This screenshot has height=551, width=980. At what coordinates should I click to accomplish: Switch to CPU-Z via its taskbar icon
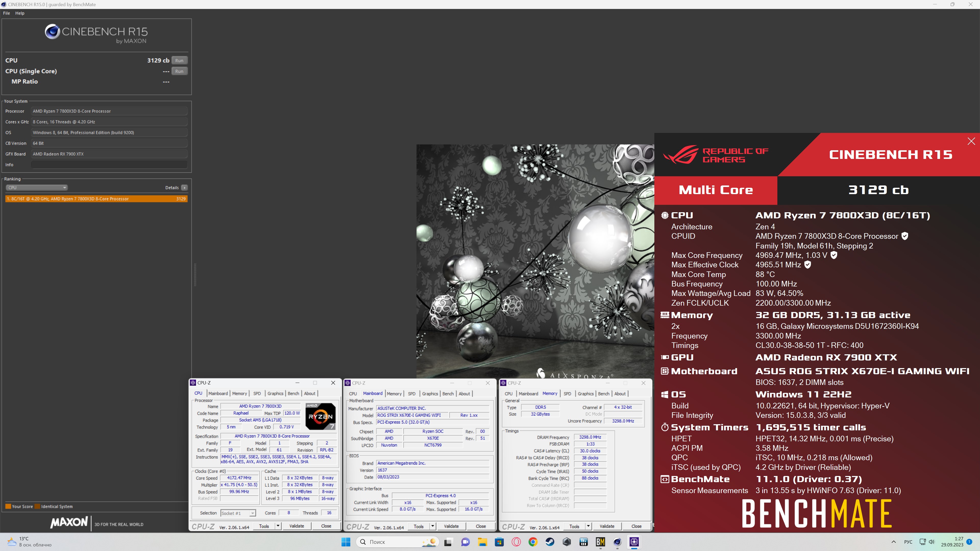coord(634,542)
